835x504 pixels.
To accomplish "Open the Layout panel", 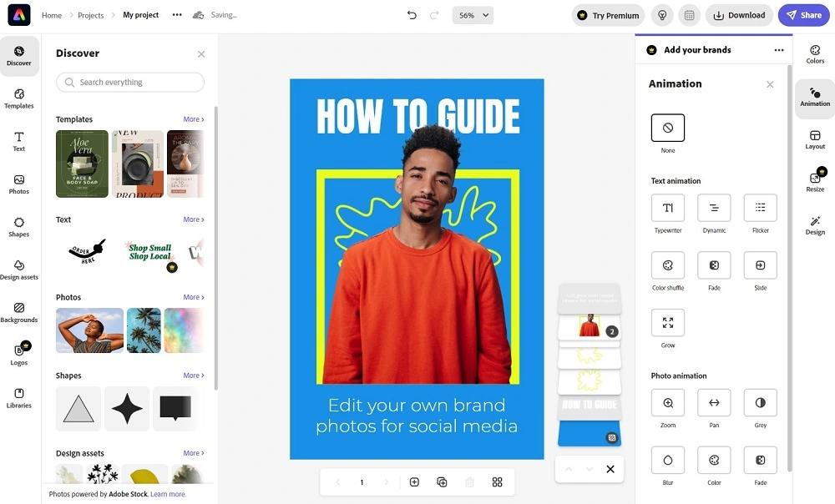I will coord(814,139).
